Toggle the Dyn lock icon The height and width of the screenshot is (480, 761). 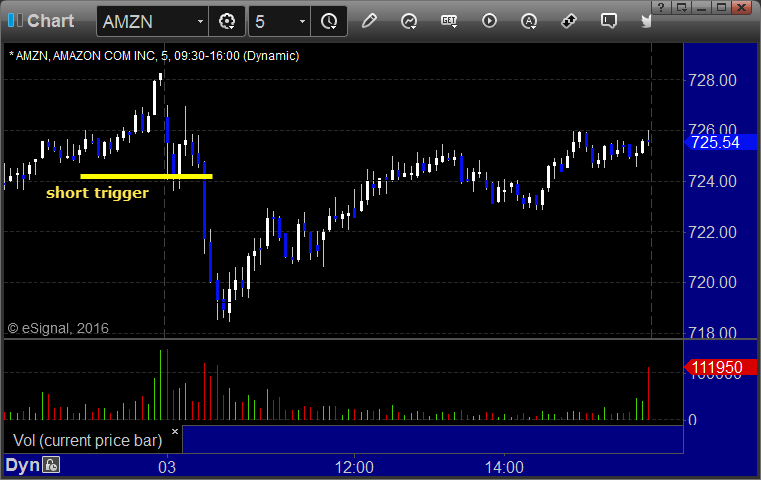[51, 465]
